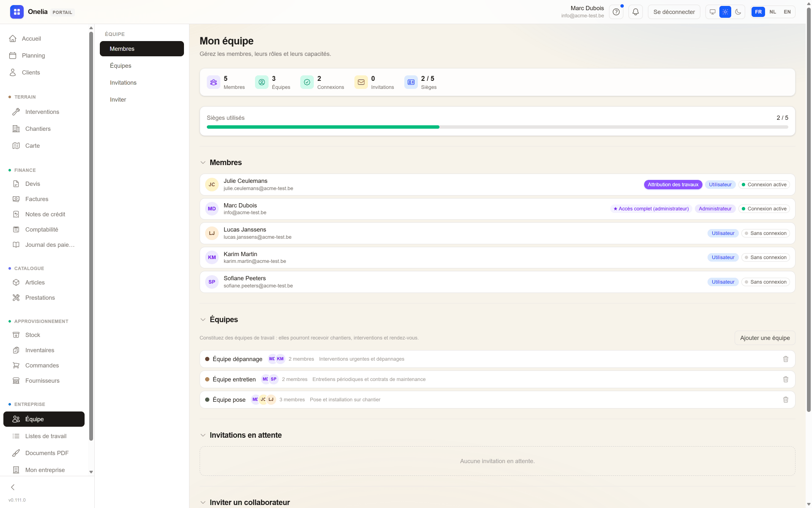Click Se déconnecter button

pyautogui.click(x=674, y=12)
